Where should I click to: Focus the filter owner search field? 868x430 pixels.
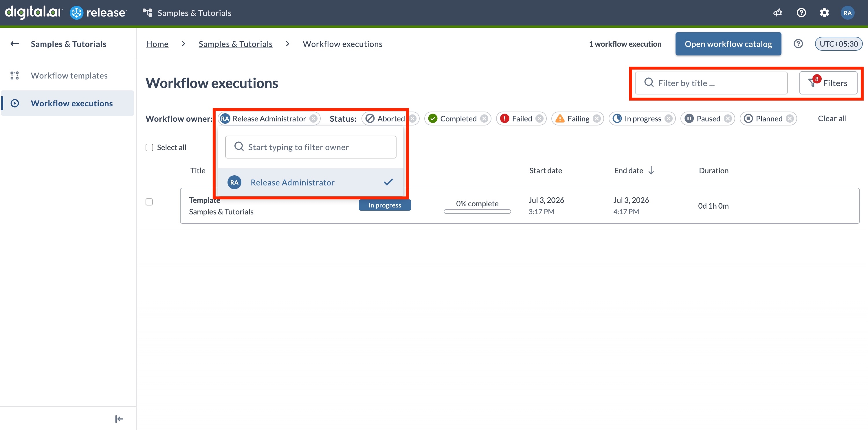pyautogui.click(x=311, y=147)
